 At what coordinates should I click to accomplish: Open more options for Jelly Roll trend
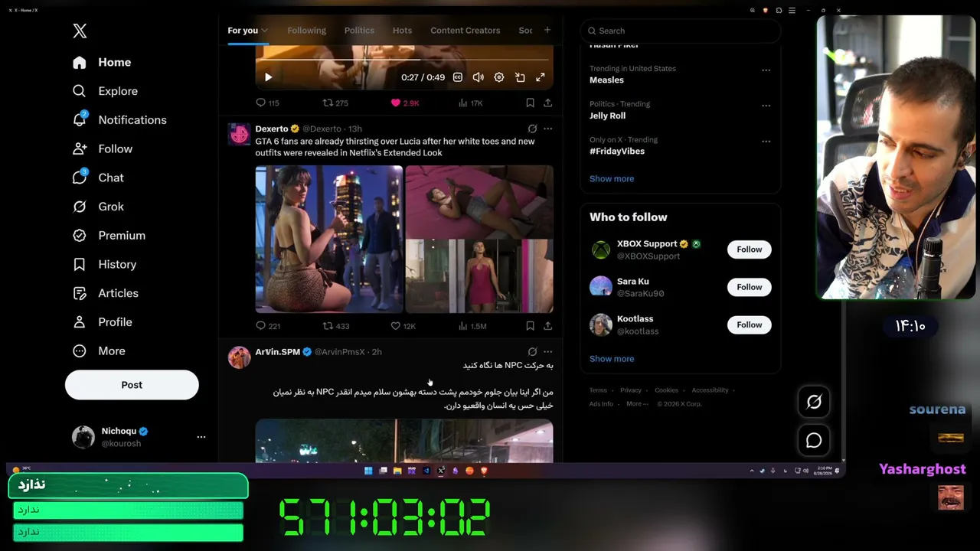point(766,106)
